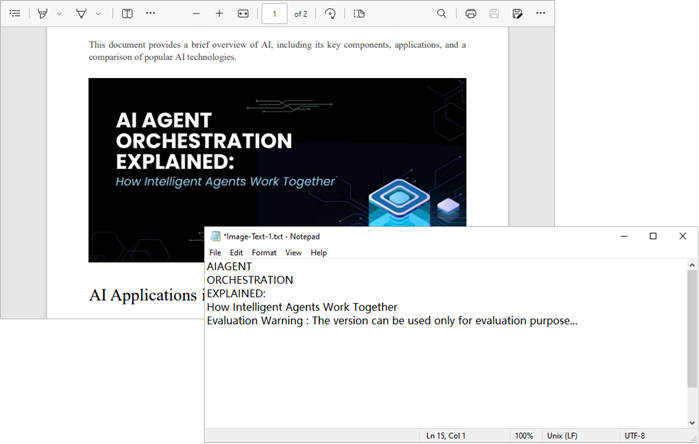Toggle the read aloud page icon
This screenshot has height=444, width=699.
(127, 13)
